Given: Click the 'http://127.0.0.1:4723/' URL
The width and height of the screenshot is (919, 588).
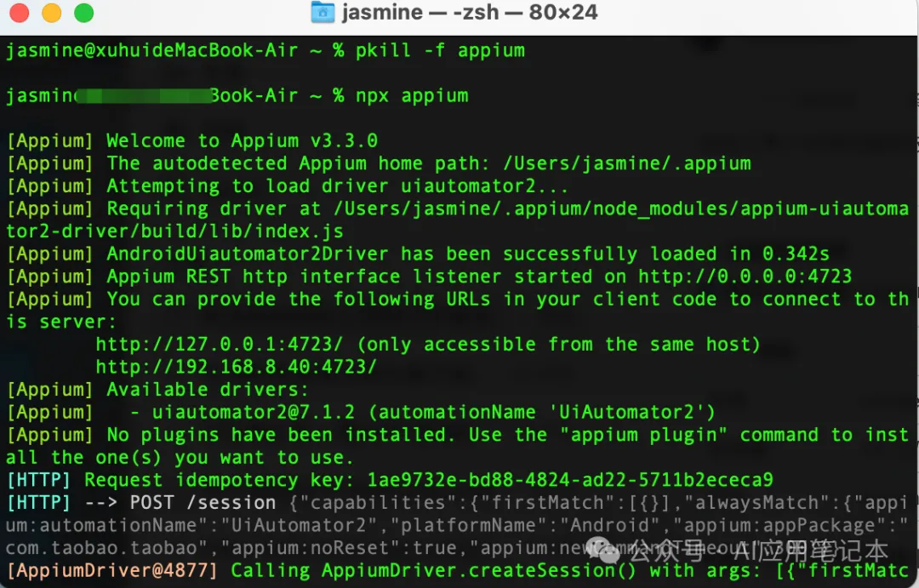Looking at the screenshot, I should (220, 344).
